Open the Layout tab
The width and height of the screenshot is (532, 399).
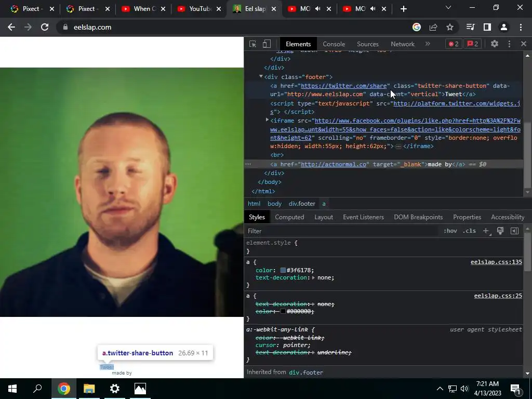(x=323, y=217)
